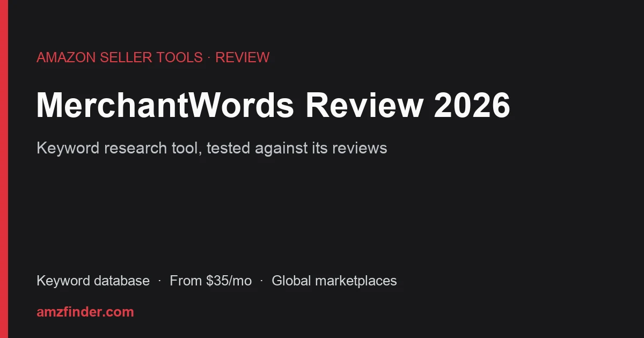Click the 'From $35/mo' price text
Viewport: 644px width, 338px height.
210,281
